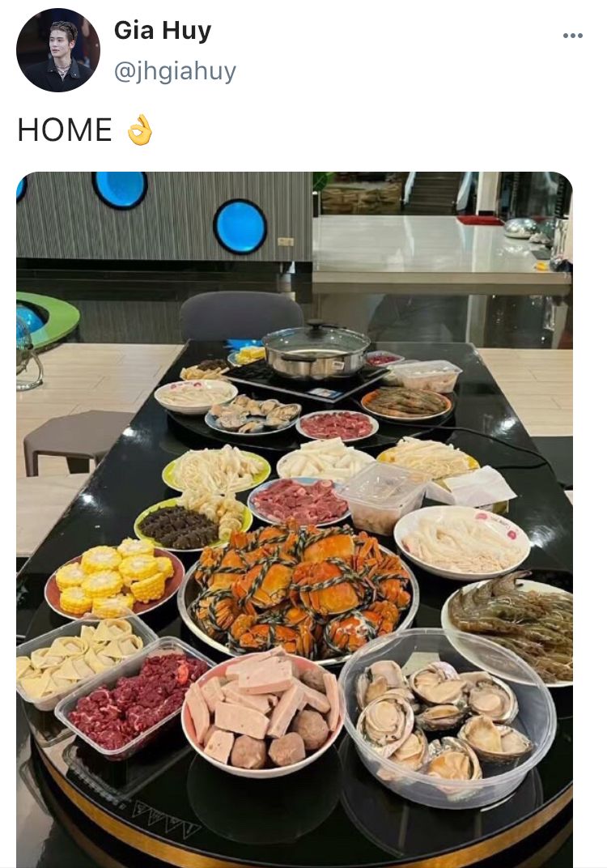Screen dimensions: 607x868
Task: Click the HOME tweet text
Action: click(65, 130)
